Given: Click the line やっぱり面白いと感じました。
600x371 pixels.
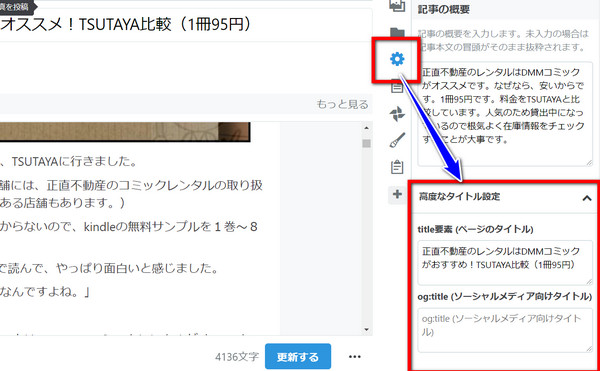Looking at the screenshot, I should click(109, 268).
